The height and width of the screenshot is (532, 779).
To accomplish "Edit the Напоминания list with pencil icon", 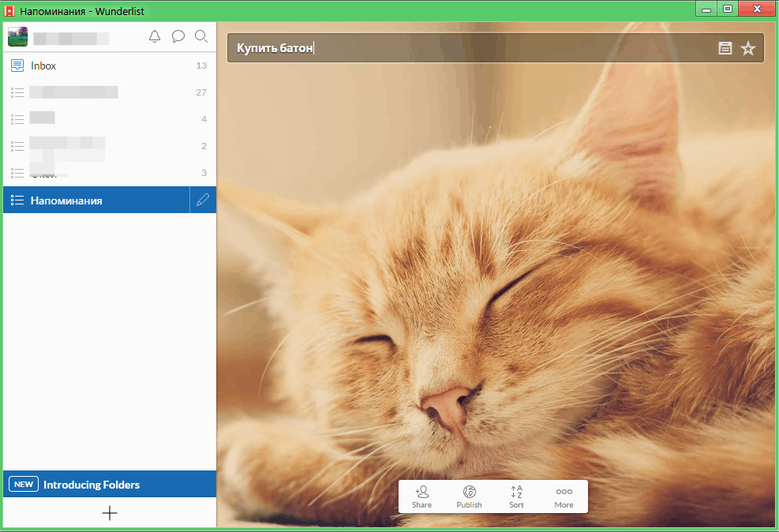I will [x=204, y=200].
